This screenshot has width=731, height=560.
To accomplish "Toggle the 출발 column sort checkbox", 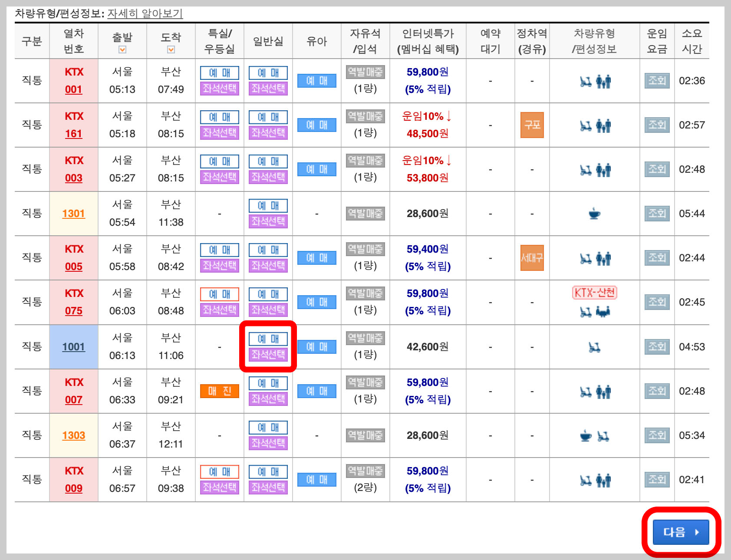I will pyautogui.click(x=122, y=49).
